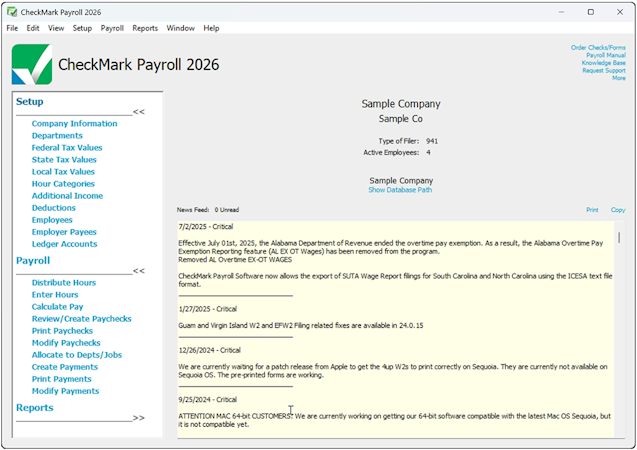Open Create Payments
Viewport: 637px width, 450px height.
[x=65, y=367]
